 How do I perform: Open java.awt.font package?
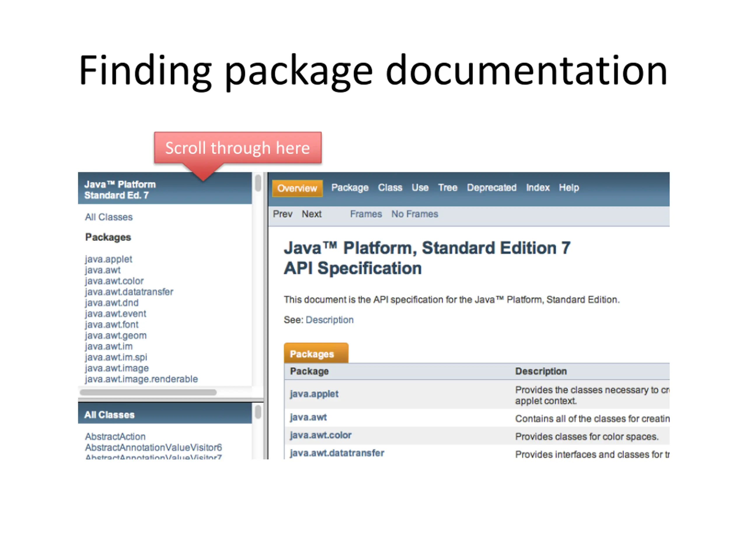tap(111, 324)
